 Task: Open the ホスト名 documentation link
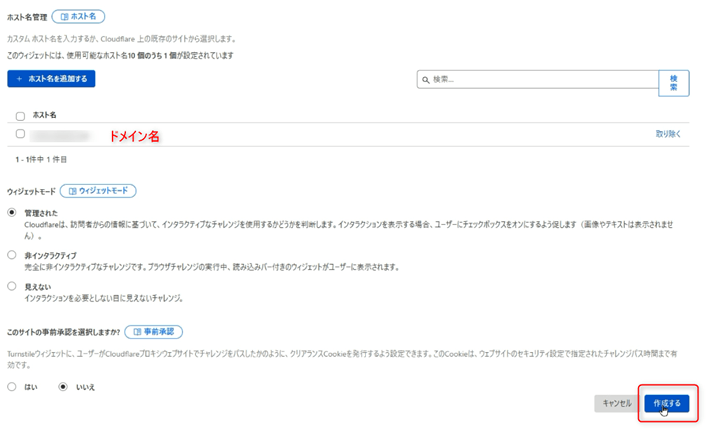tap(78, 17)
